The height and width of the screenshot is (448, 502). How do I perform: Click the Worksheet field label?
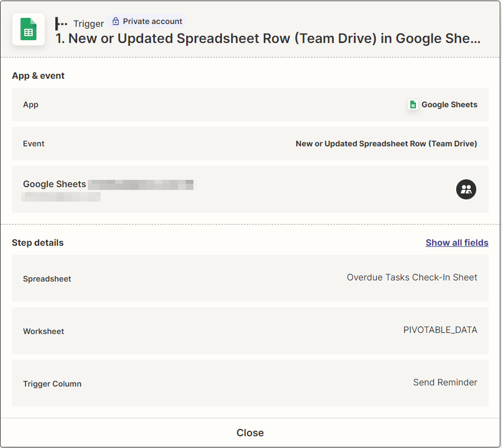(44, 331)
